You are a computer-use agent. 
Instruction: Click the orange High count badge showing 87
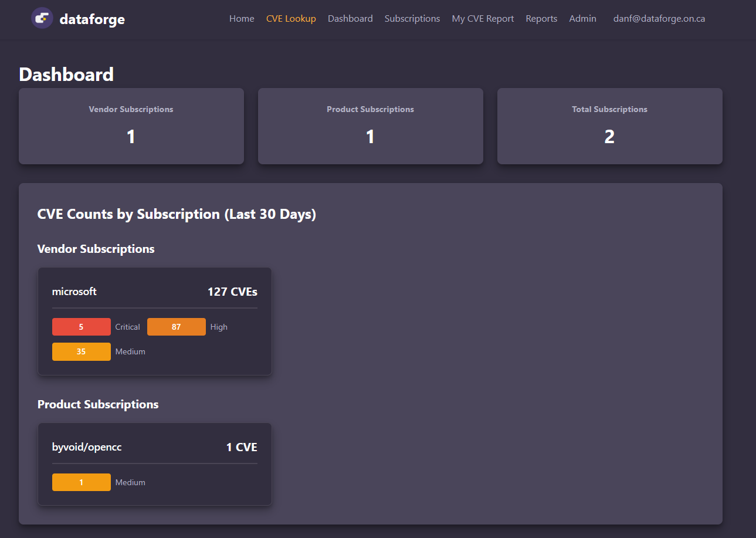click(x=176, y=327)
